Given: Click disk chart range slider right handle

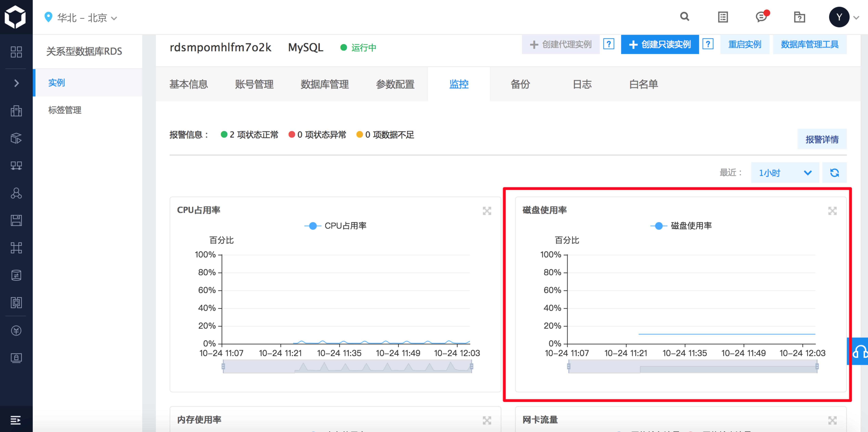Looking at the screenshot, I should point(817,366).
